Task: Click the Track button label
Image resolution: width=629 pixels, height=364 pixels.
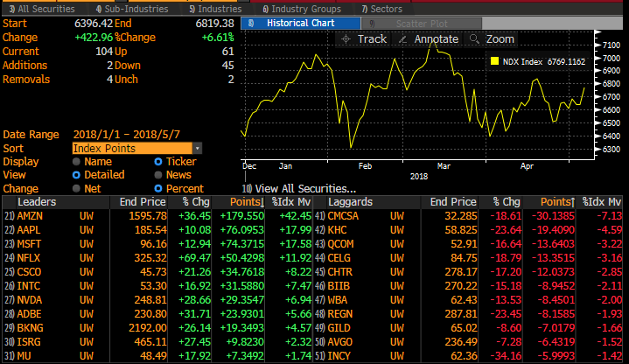Action: point(372,38)
